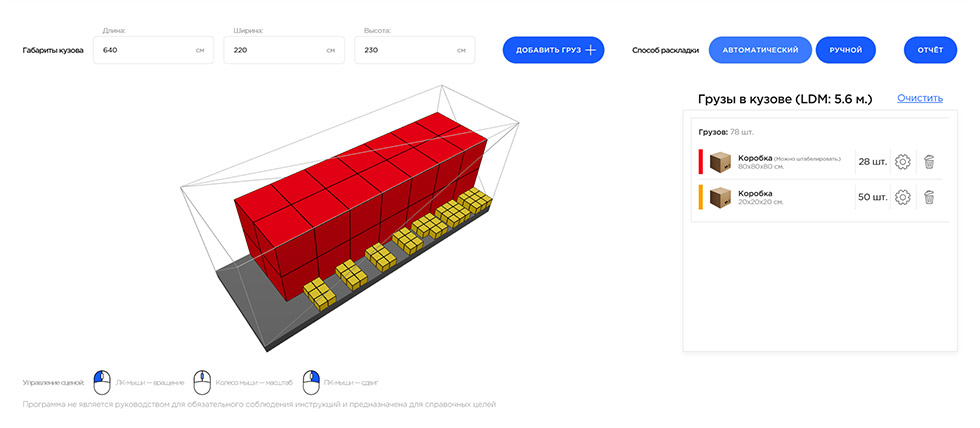This screenshot has height=428, width=980.
Task: Delete the 80x80x80 box cargo
Action: coord(929,162)
